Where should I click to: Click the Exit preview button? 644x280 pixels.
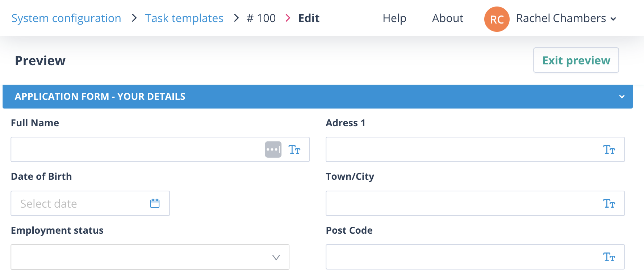click(576, 60)
